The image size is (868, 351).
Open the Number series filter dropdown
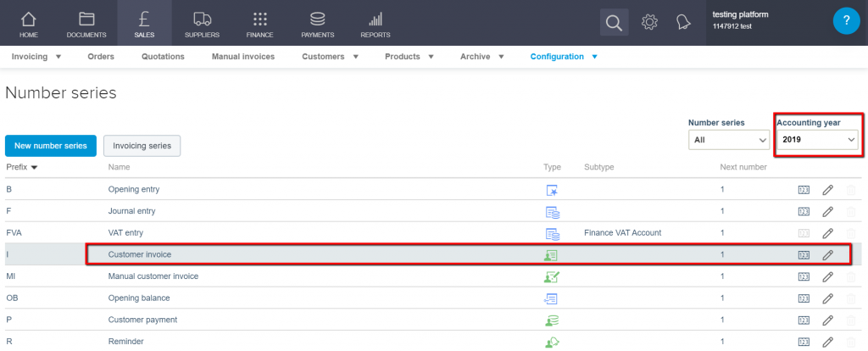coord(728,140)
